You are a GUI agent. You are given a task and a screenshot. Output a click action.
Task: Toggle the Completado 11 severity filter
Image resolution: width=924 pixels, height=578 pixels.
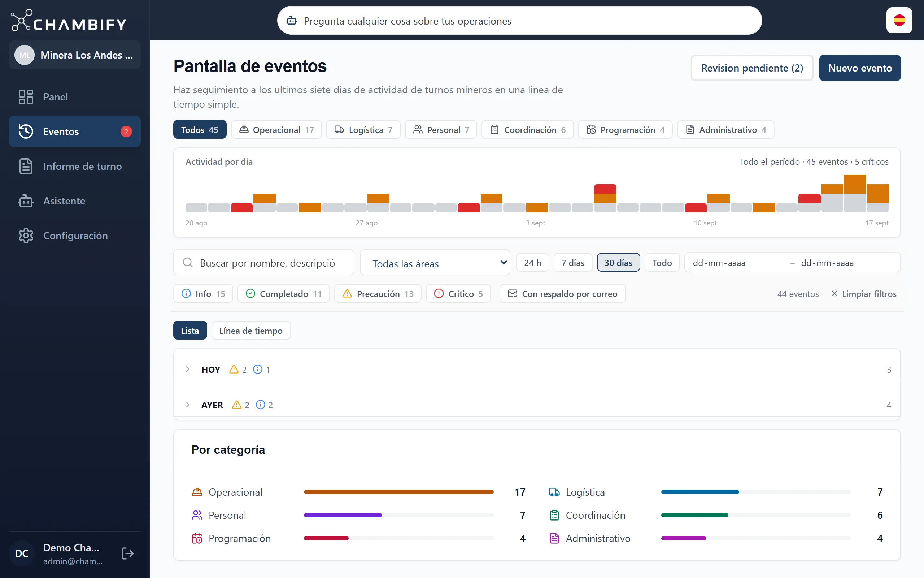point(284,294)
